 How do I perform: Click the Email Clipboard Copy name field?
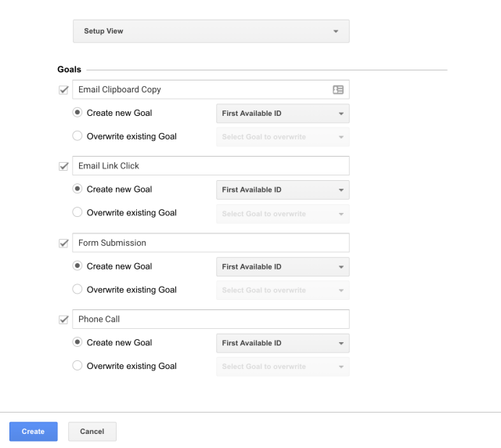211,89
